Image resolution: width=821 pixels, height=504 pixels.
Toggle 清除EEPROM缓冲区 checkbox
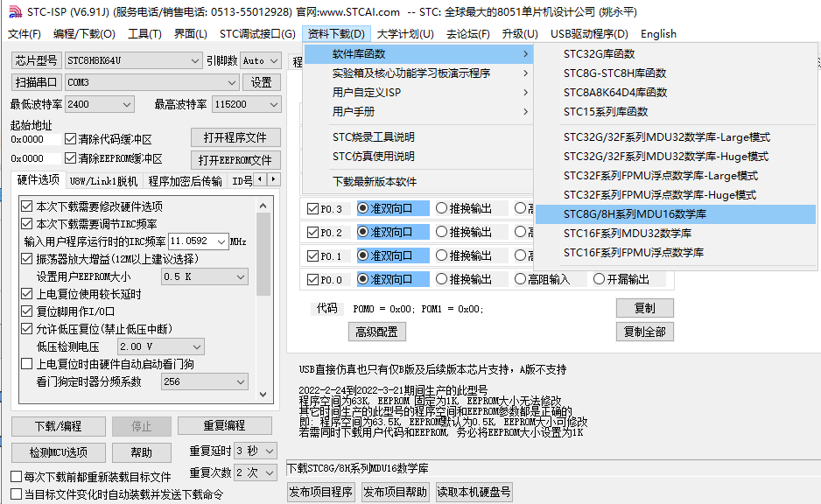point(70,158)
